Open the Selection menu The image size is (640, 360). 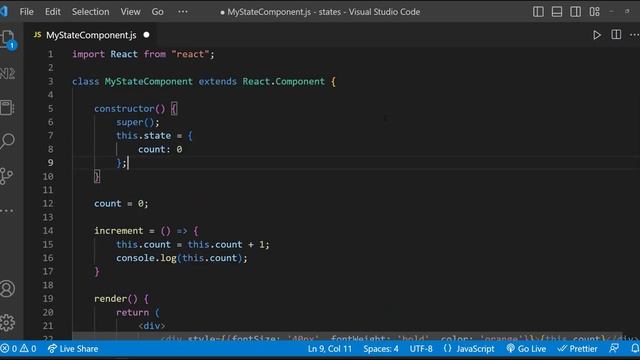[91, 12]
